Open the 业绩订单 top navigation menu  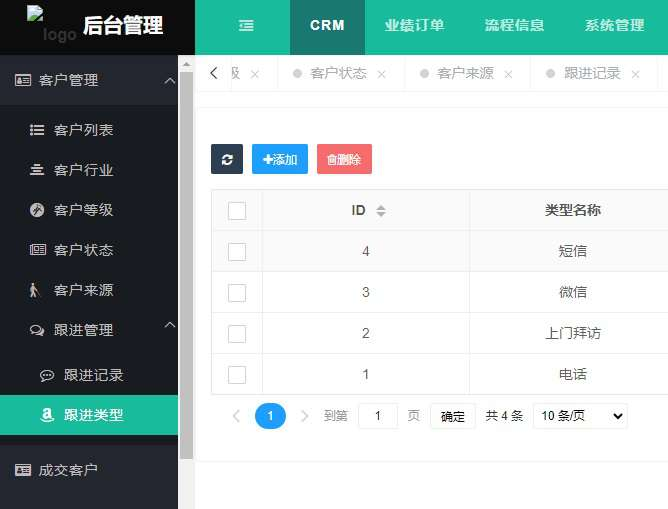414,26
